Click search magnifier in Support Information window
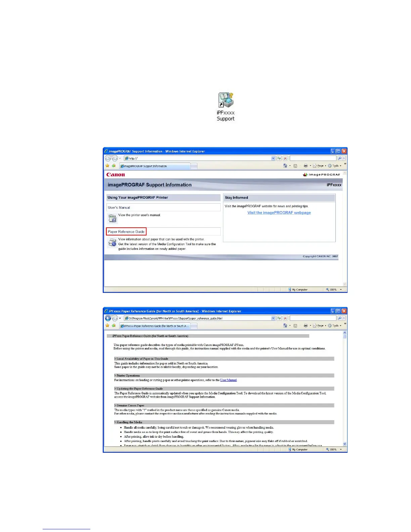The image size is (411, 532). point(339,158)
